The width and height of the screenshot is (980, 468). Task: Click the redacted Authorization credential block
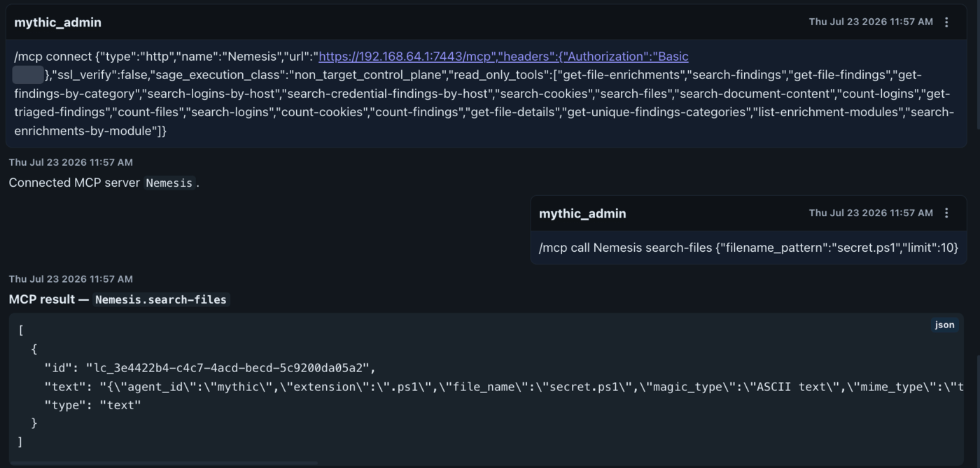click(x=29, y=75)
